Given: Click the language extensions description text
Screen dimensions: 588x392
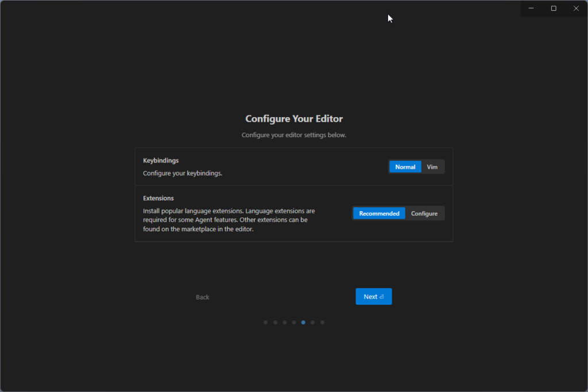Looking at the screenshot, I should point(229,220).
